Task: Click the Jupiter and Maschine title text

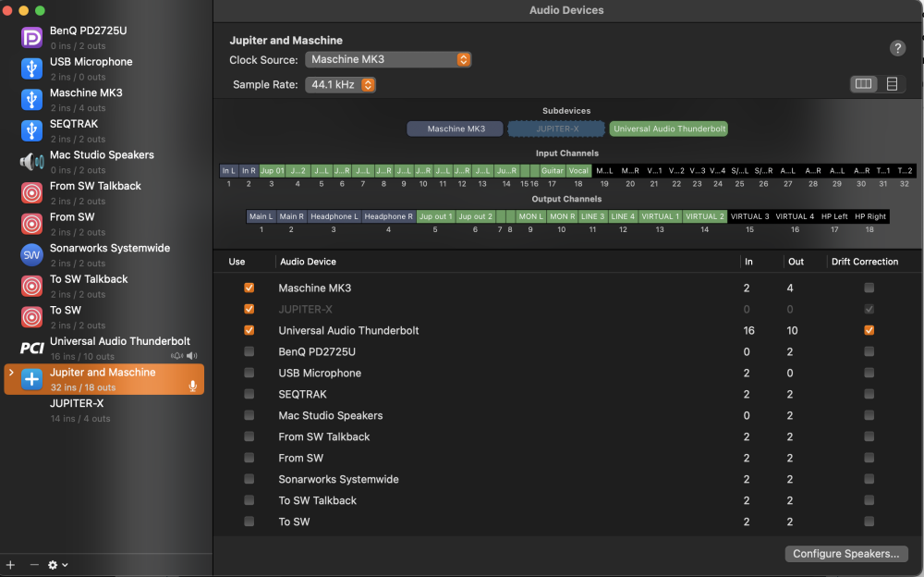Action: (x=286, y=40)
